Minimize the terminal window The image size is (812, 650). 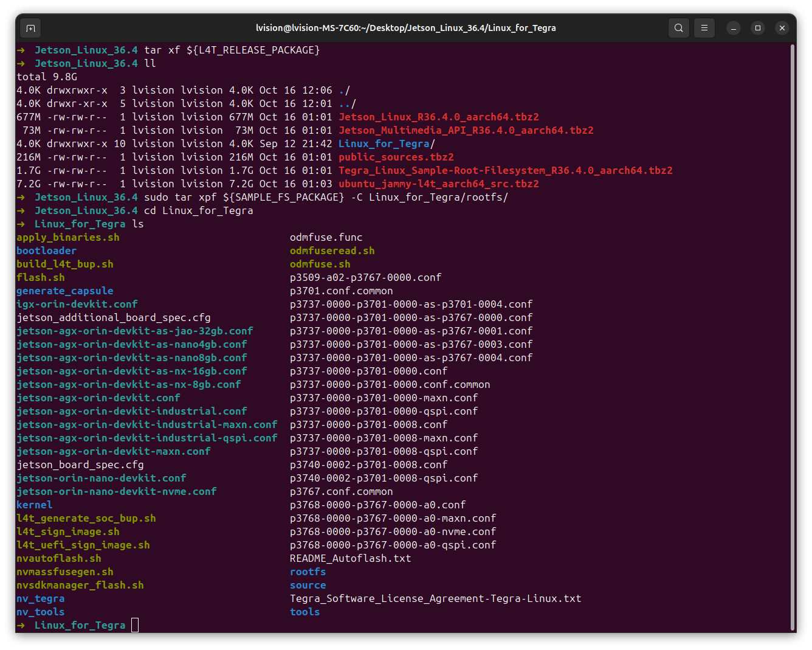coord(734,28)
